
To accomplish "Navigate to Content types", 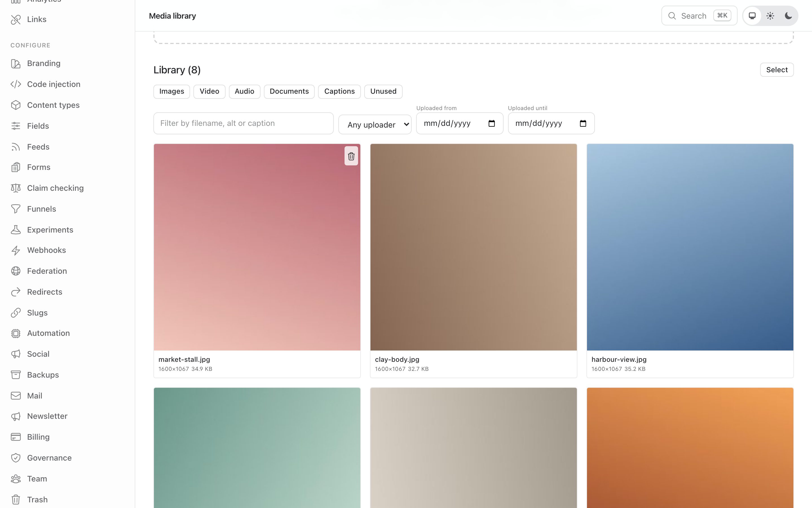I will [x=53, y=105].
